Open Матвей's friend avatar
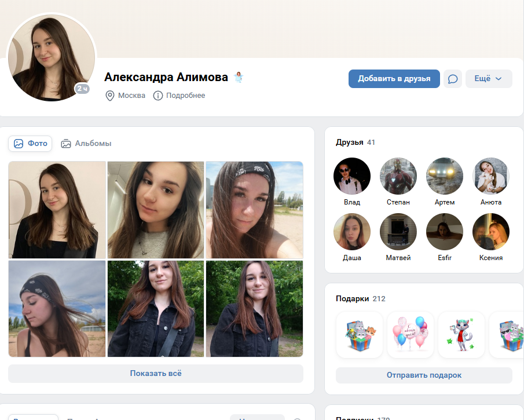 coord(398,232)
